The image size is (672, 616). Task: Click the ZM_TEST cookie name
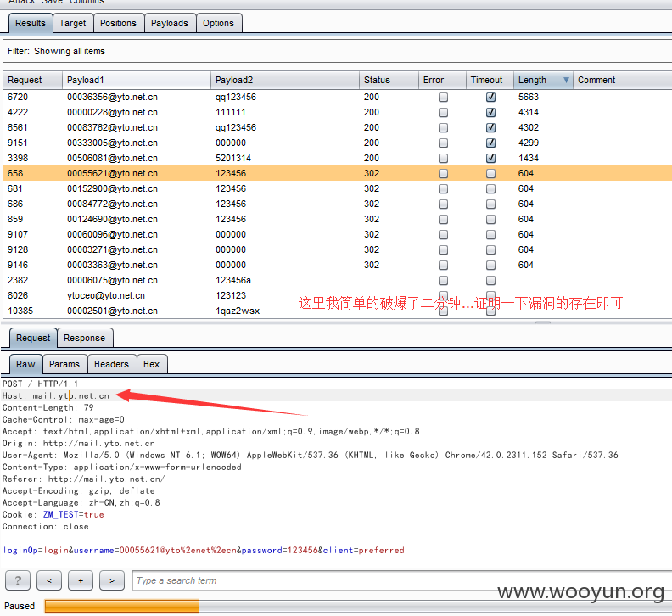click(x=60, y=515)
